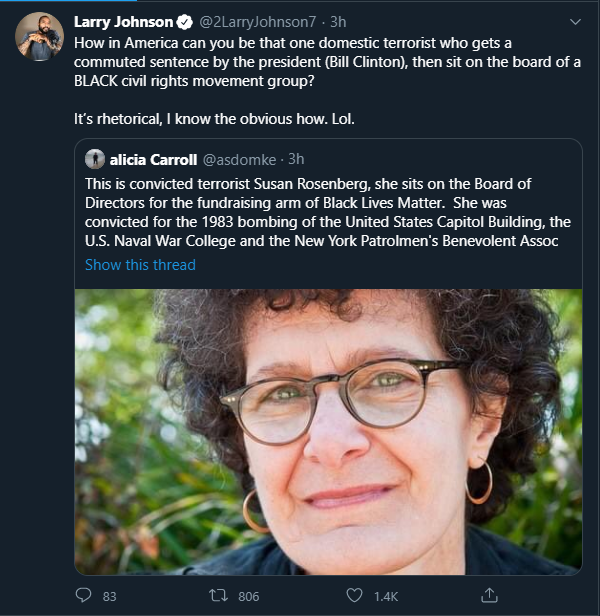Open the share tweet icon

click(x=489, y=596)
